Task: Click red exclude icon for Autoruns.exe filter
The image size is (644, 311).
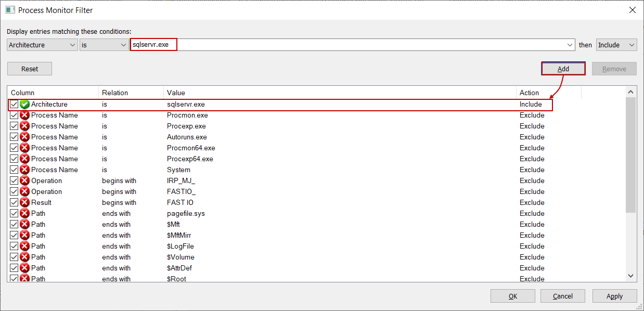Action: click(24, 137)
